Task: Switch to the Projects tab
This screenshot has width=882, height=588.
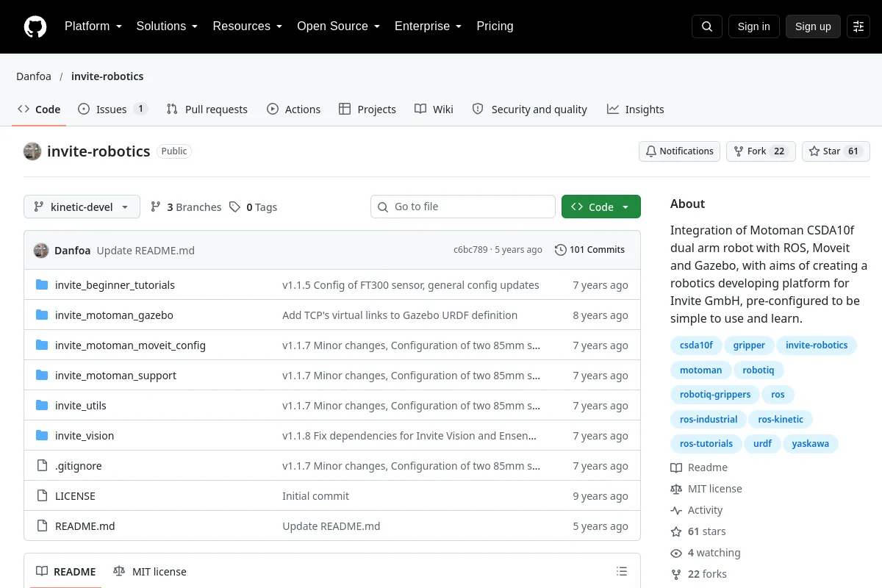Action: point(367,109)
